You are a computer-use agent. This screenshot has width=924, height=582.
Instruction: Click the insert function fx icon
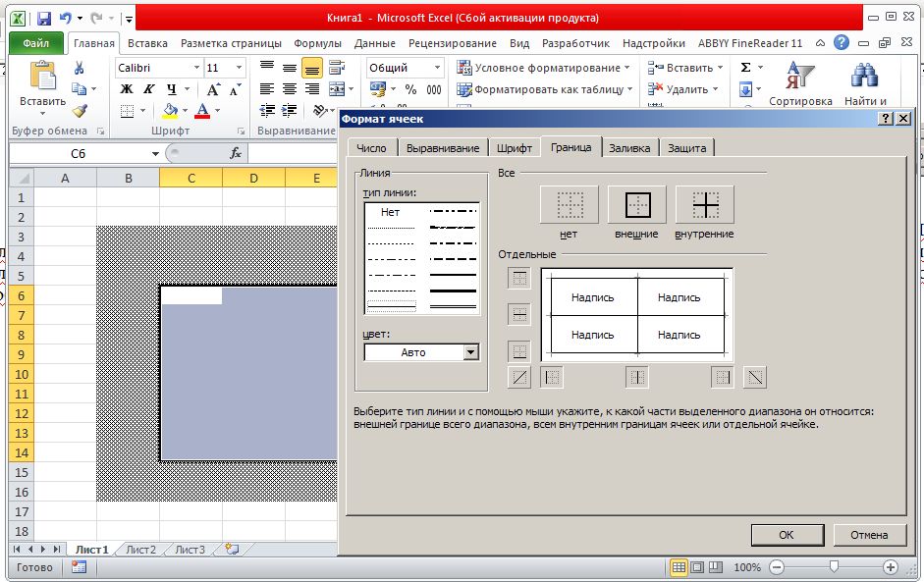[x=236, y=153]
